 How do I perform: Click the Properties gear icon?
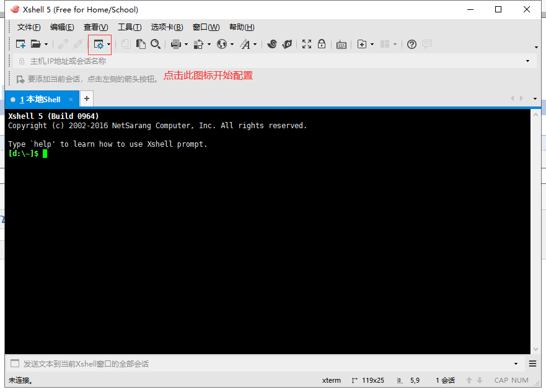point(99,45)
